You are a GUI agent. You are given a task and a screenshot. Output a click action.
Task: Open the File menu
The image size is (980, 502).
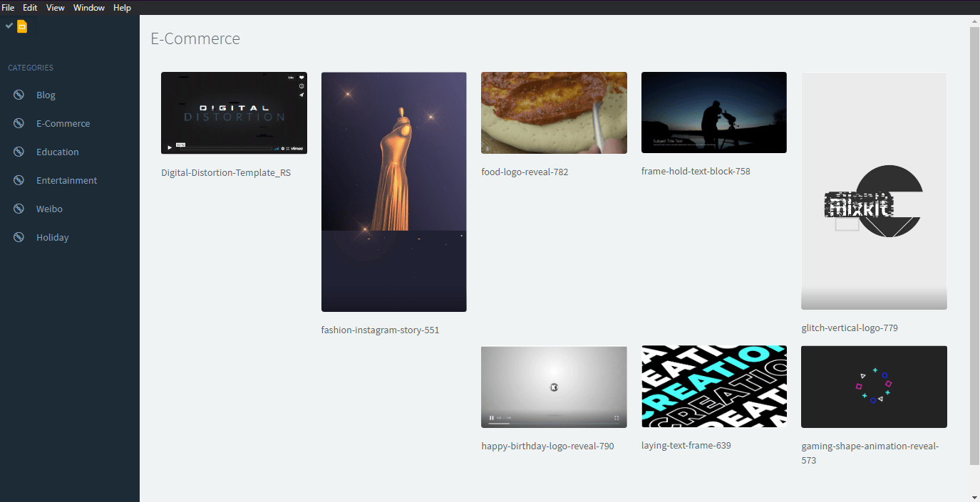point(8,7)
